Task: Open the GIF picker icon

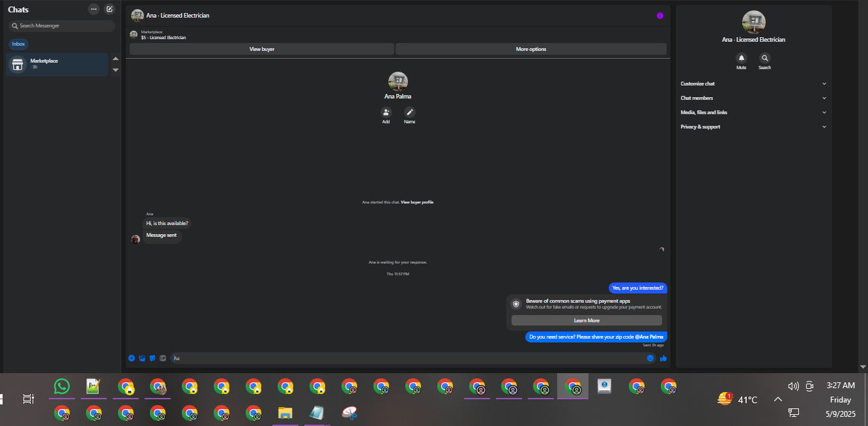Action: [163, 358]
